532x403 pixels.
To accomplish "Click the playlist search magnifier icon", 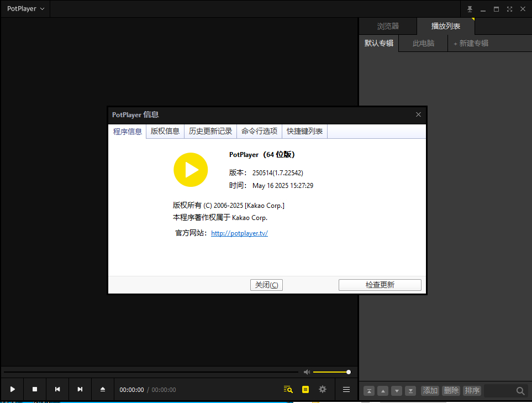I will [520, 391].
